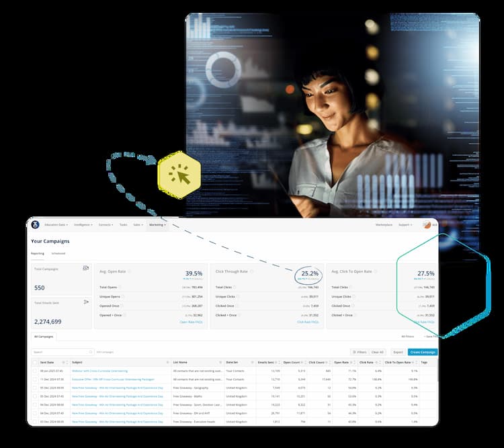
Task: Click the magnifier icon in the search box
Action: click(91, 352)
